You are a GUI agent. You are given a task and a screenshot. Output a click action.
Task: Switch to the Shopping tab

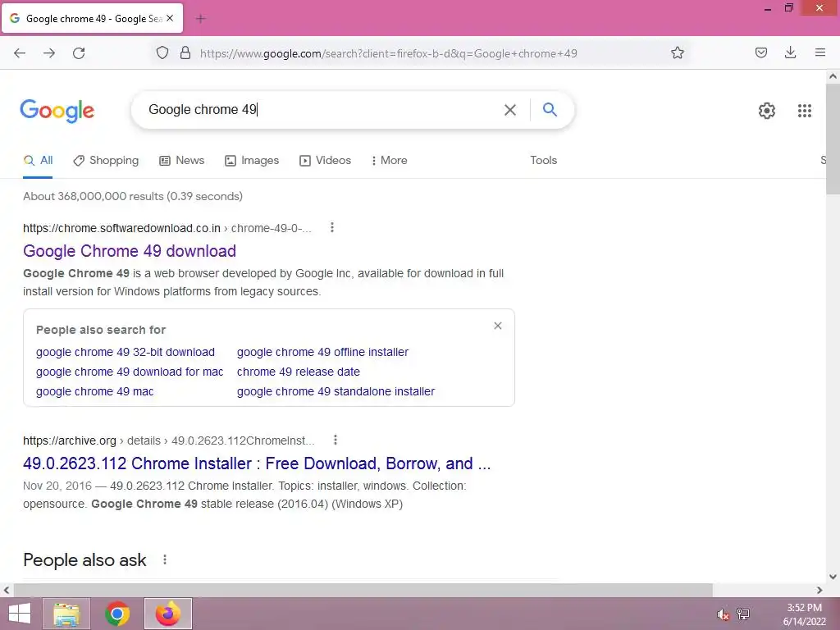coord(106,160)
